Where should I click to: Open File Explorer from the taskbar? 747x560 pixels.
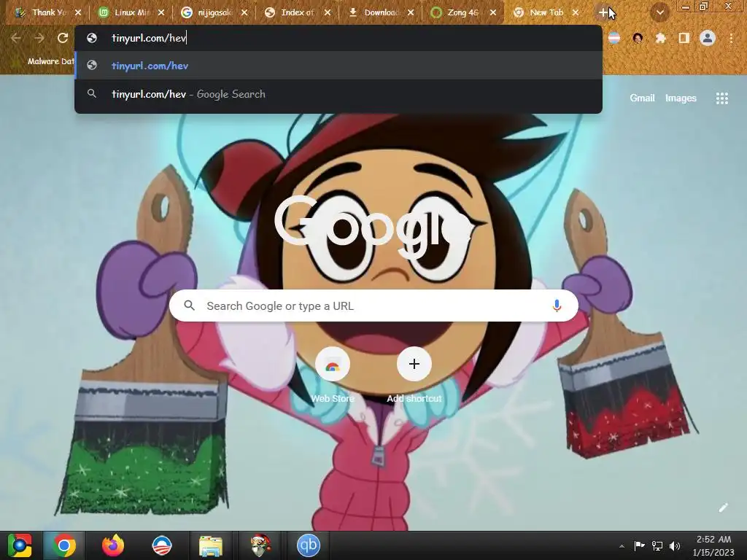pos(211,545)
